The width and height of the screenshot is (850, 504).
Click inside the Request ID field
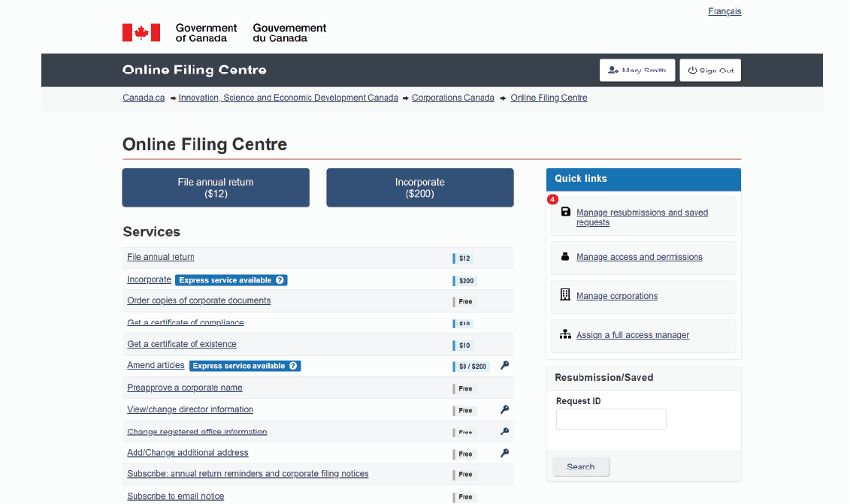[x=610, y=419]
